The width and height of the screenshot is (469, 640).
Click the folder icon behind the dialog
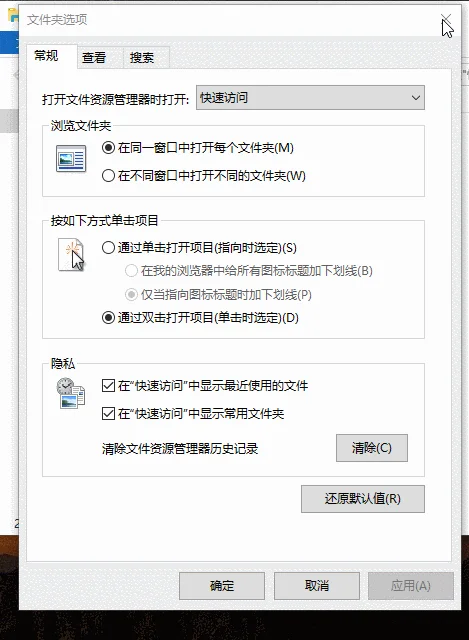tap(13, 15)
